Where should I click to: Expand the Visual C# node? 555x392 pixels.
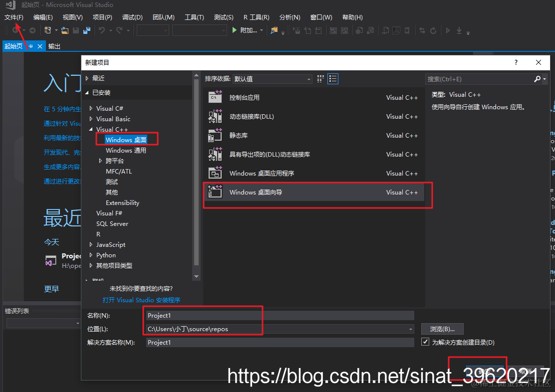tap(91, 109)
